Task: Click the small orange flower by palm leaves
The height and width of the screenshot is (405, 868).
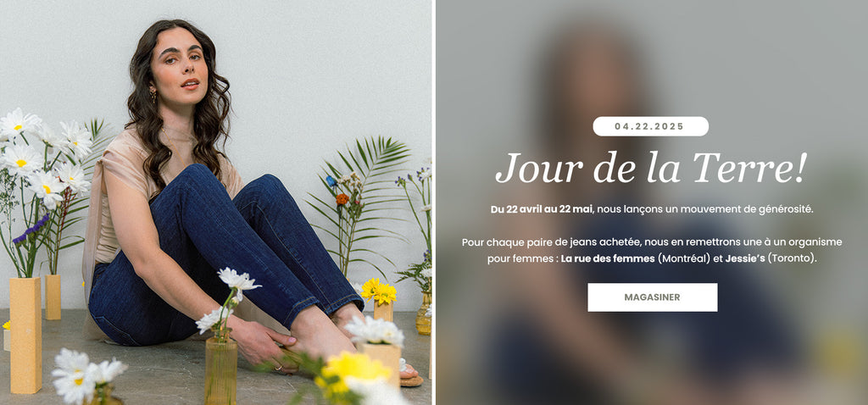Action: (342, 199)
